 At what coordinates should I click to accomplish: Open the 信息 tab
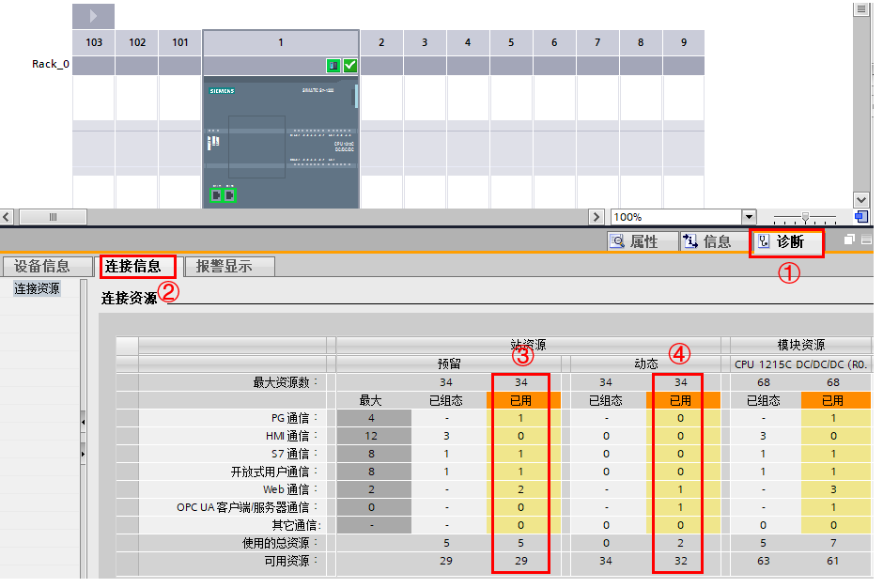point(714,241)
